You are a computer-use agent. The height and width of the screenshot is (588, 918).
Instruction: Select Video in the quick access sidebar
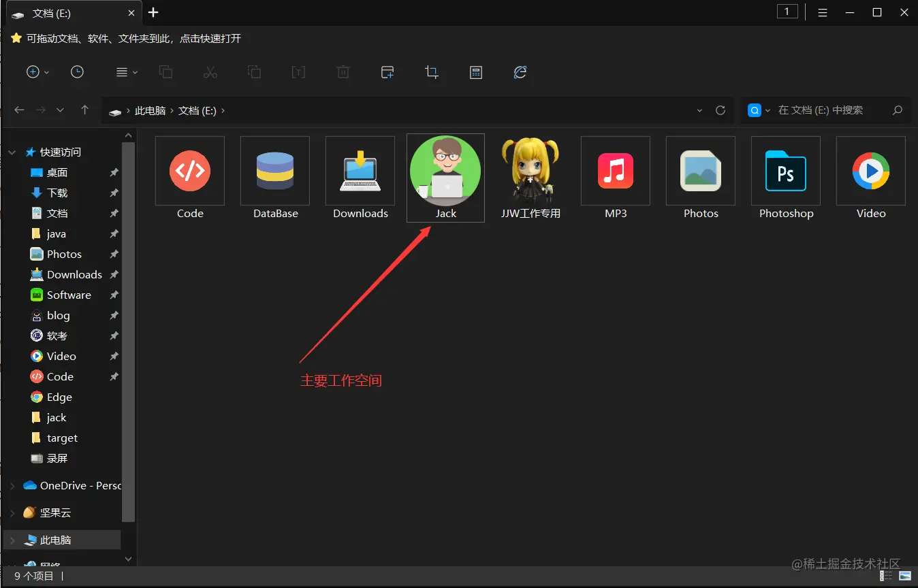click(x=63, y=357)
